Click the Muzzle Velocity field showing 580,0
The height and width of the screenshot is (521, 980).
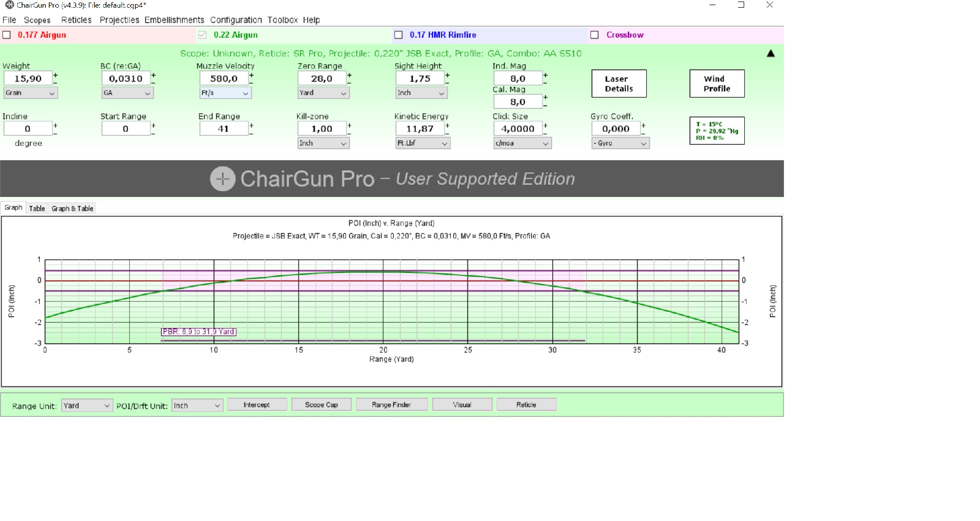[x=224, y=79]
